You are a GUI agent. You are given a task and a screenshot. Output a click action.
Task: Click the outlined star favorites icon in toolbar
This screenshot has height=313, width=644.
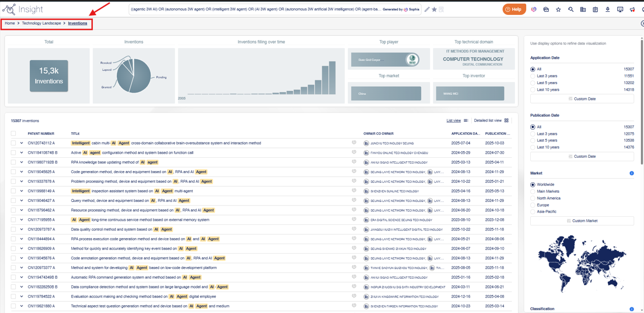point(558,9)
